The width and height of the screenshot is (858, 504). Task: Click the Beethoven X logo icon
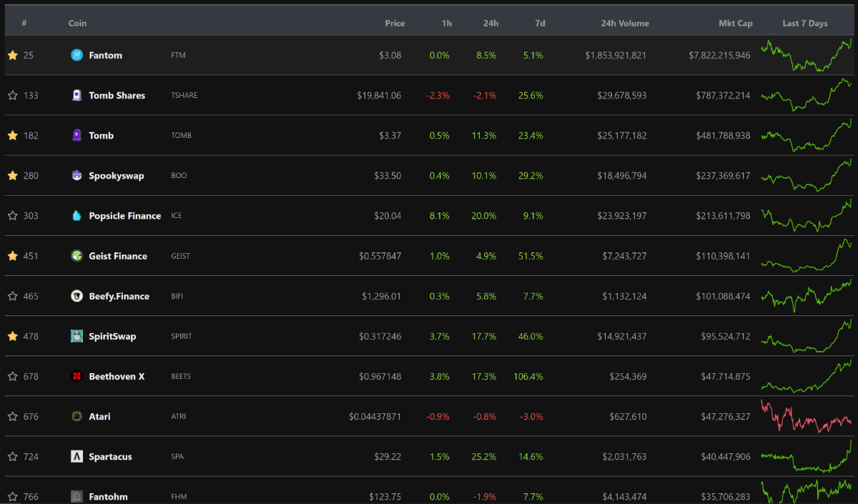tap(77, 376)
